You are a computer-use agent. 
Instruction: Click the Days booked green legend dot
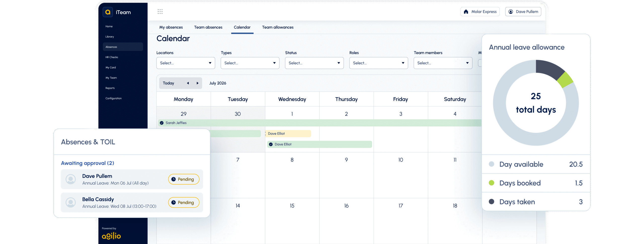coord(491,183)
